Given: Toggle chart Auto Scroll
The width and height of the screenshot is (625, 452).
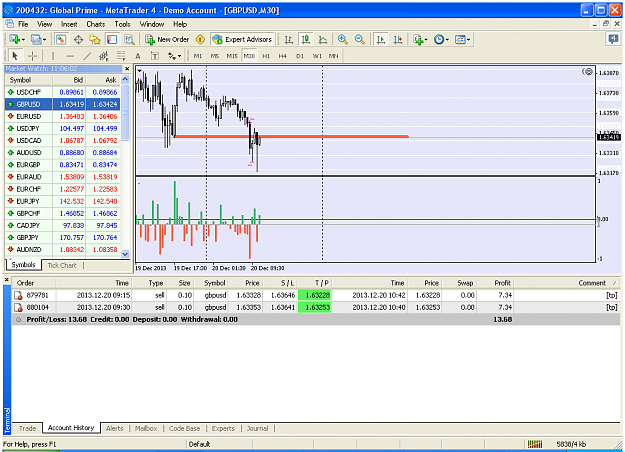Looking at the screenshot, I should tap(381, 39).
